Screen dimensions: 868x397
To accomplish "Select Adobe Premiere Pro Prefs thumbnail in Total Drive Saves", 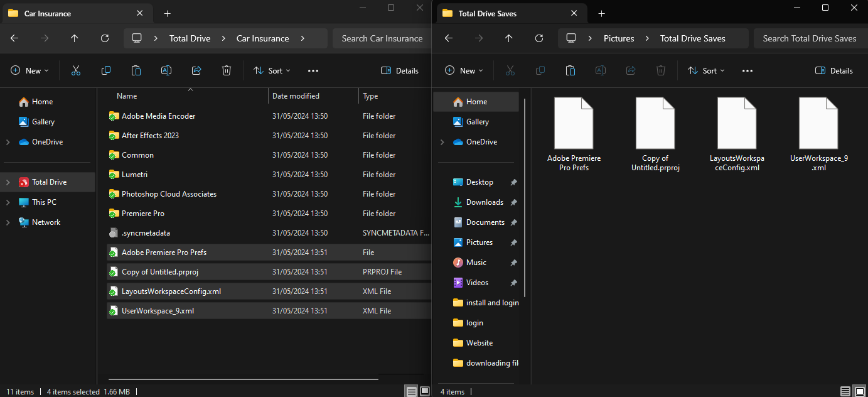I will pos(574,135).
